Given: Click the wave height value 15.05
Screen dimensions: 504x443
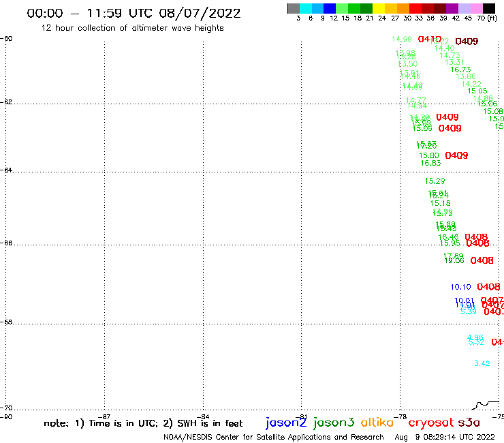Looking at the screenshot, I should point(477,91).
